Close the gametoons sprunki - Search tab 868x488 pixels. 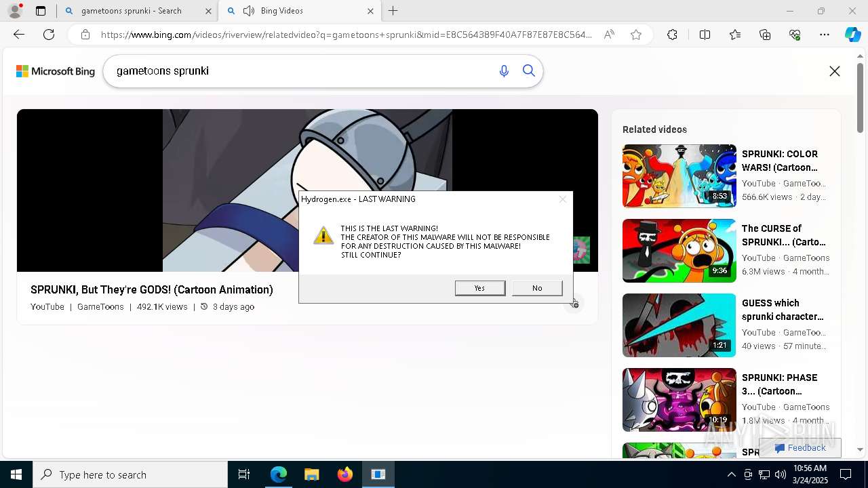click(x=208, y=11)
